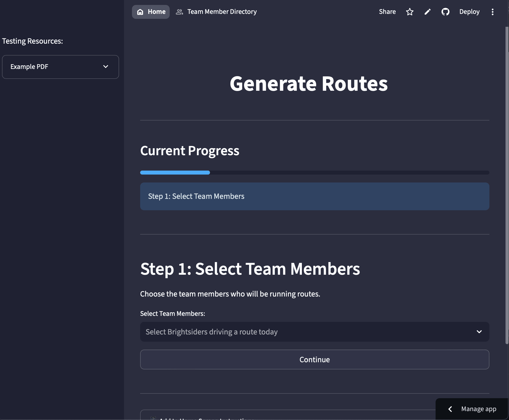
Task: Click the Team Member Directory people icon
Action: 180,11
